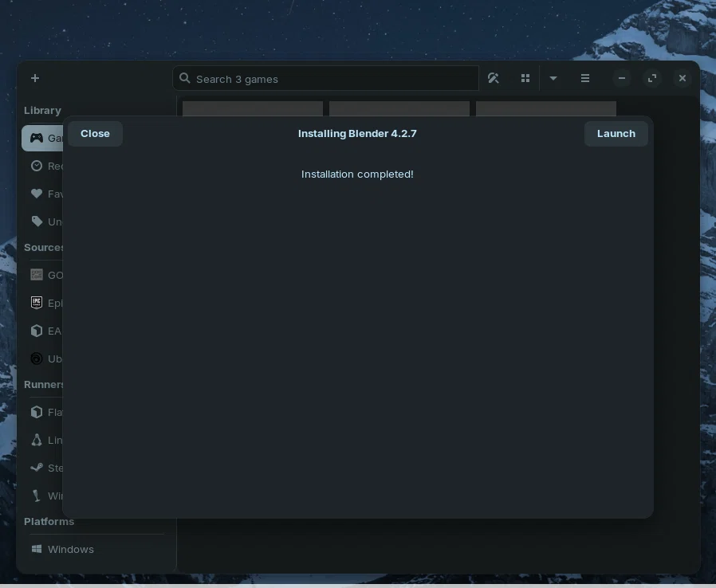This screenshot has width=716, height=588.
Task: Toggle the hidden/installed filter icon beside search
Action: click(x=494, y=78)
